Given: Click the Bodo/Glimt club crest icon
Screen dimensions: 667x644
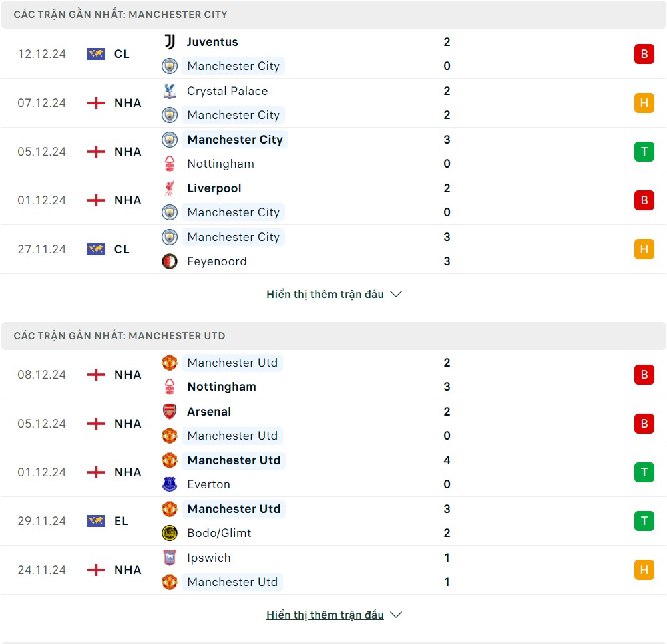Looking at the screenshot, I should [170, 533].
